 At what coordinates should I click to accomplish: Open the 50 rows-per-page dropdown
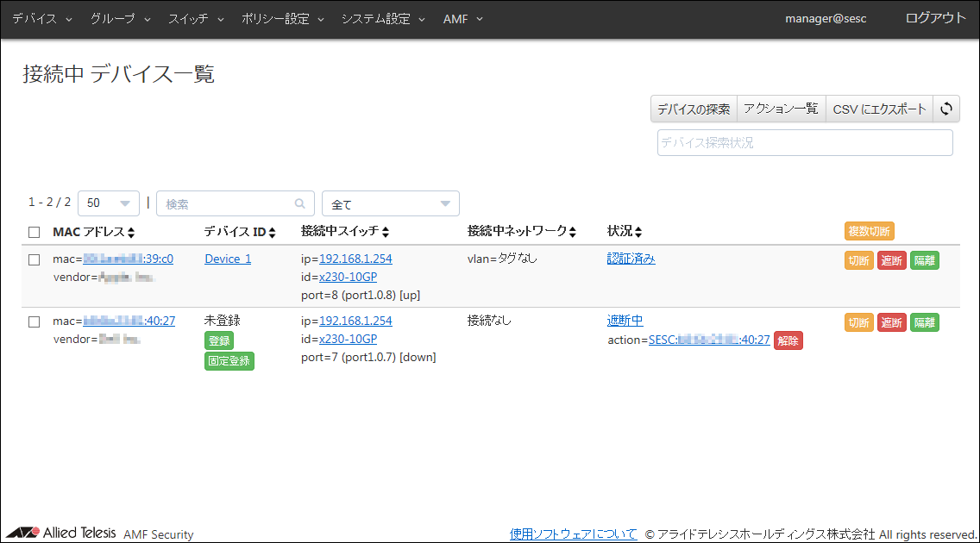pyautogui.click(x=109, y=203)
